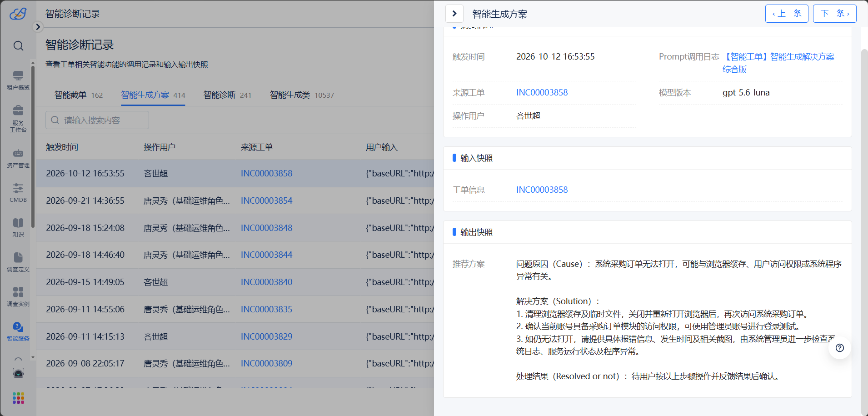Click the cloud logo icon in the sidebar

click(18, 14)
